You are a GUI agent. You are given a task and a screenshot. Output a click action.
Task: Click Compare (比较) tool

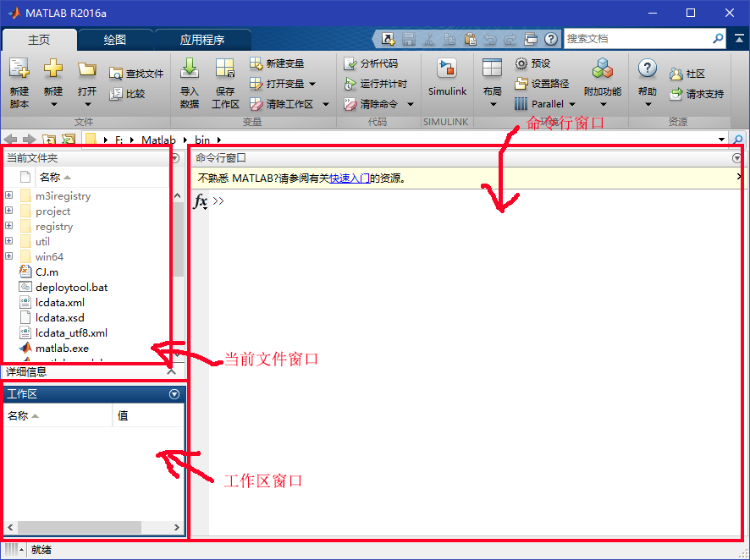tap(127, 94)
